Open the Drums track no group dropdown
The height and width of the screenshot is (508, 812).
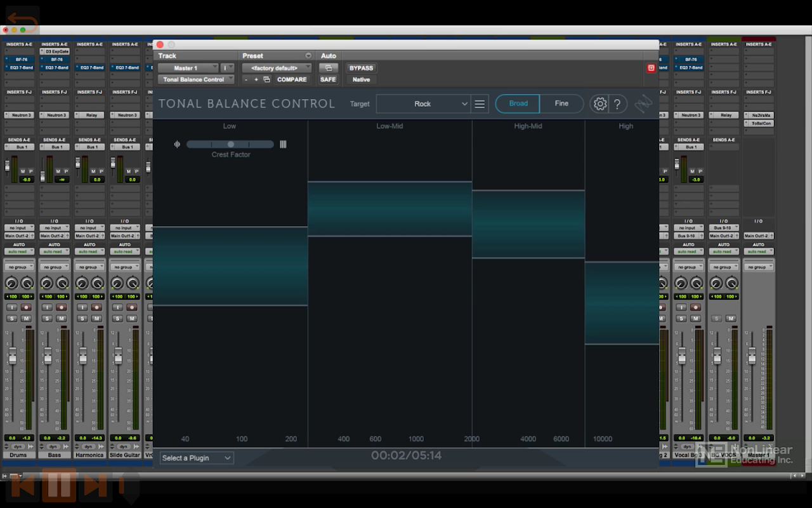point(19,267)
